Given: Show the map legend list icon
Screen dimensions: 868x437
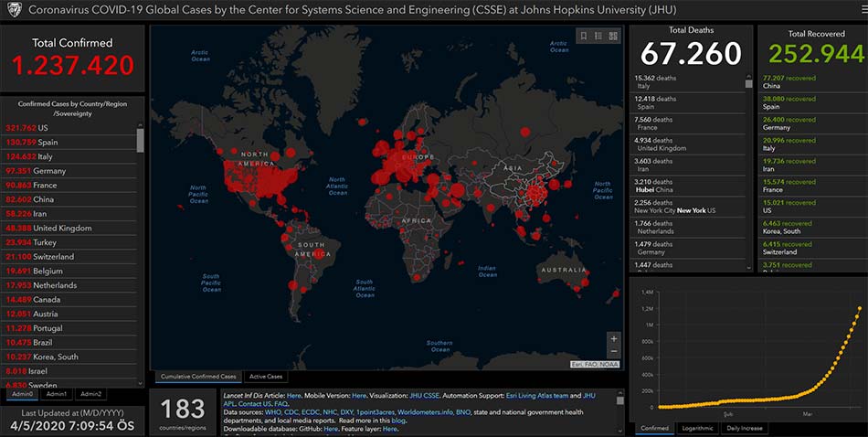Looking at the screenshot, I should [x=598, y=36].
